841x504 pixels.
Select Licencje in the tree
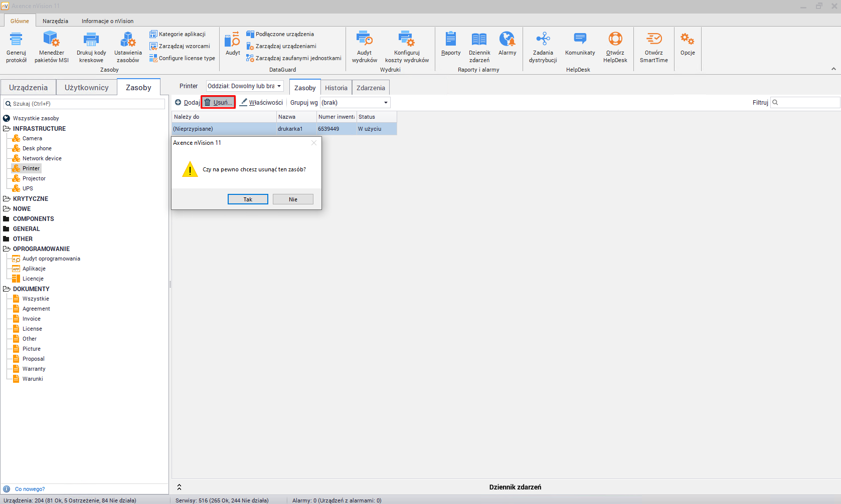(33, 279)
